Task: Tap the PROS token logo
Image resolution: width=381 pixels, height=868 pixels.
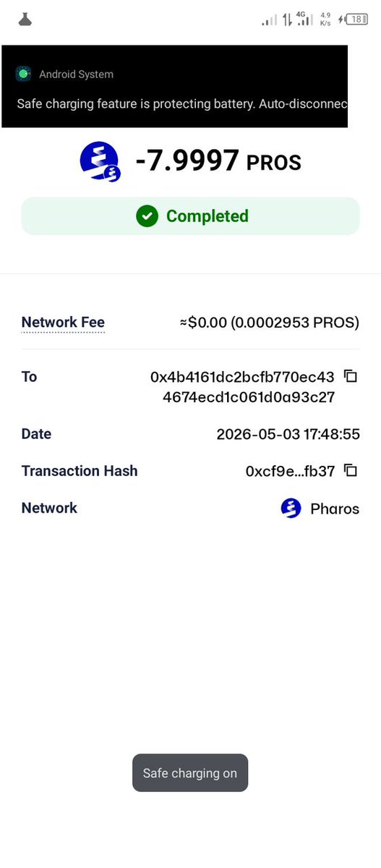Action: pos(99,161)
